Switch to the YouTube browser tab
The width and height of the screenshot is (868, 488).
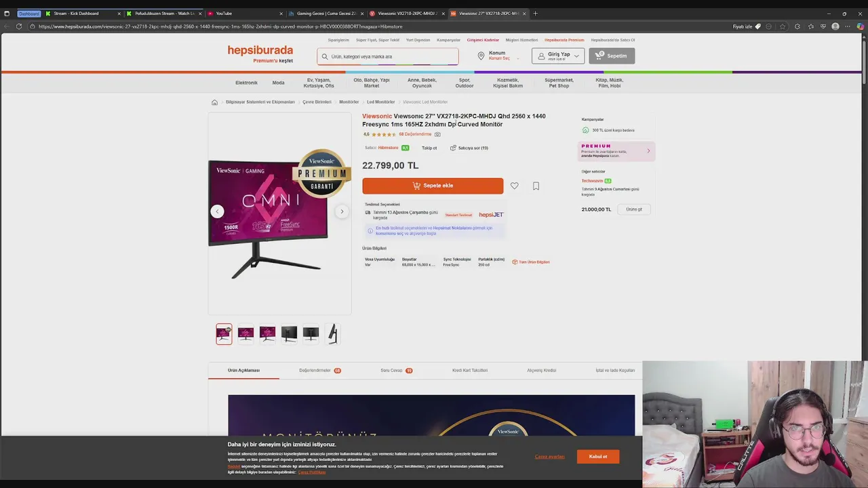click(x=244, y=14)
